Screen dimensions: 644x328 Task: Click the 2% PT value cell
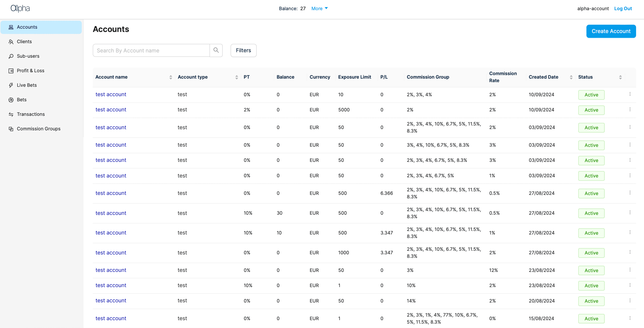pos(247,110)
